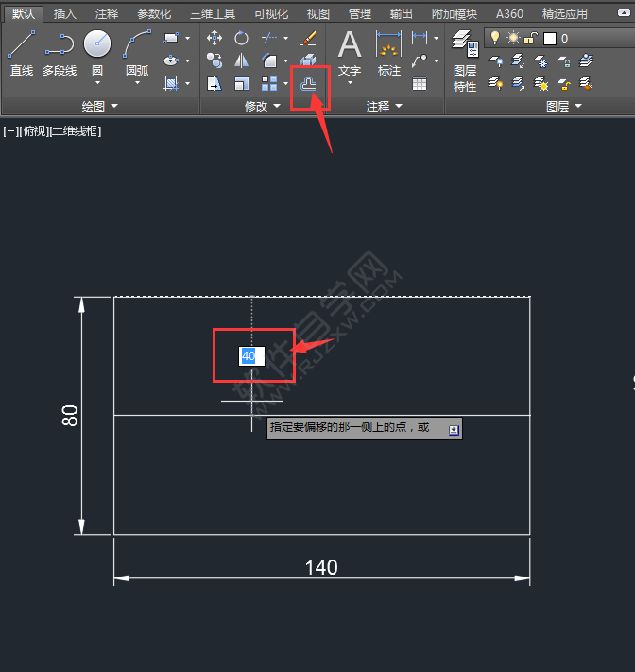Activate the Copy objects tool
The width and height of the screenshot is (635, 672).
215,60
